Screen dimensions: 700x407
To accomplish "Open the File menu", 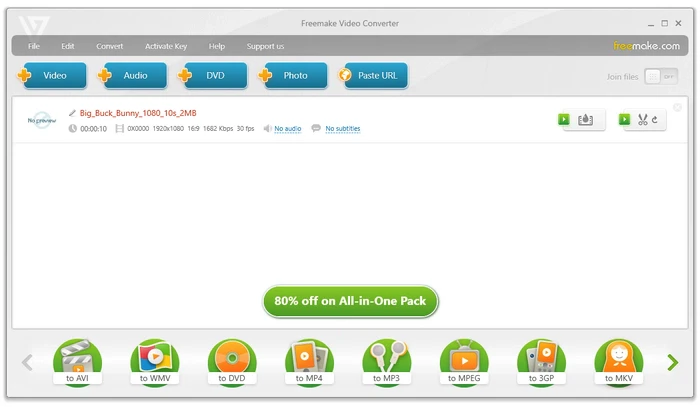I will coord(34,46).
